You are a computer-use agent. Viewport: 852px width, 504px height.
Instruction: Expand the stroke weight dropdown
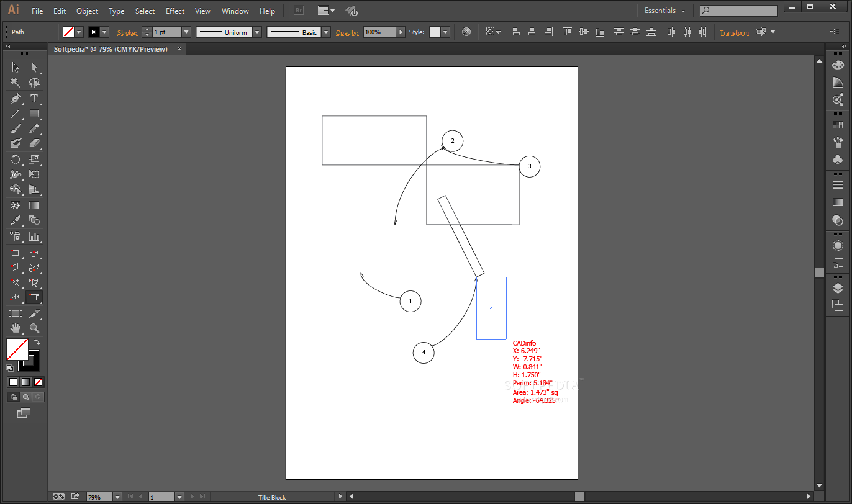click(x=186, y=32)
